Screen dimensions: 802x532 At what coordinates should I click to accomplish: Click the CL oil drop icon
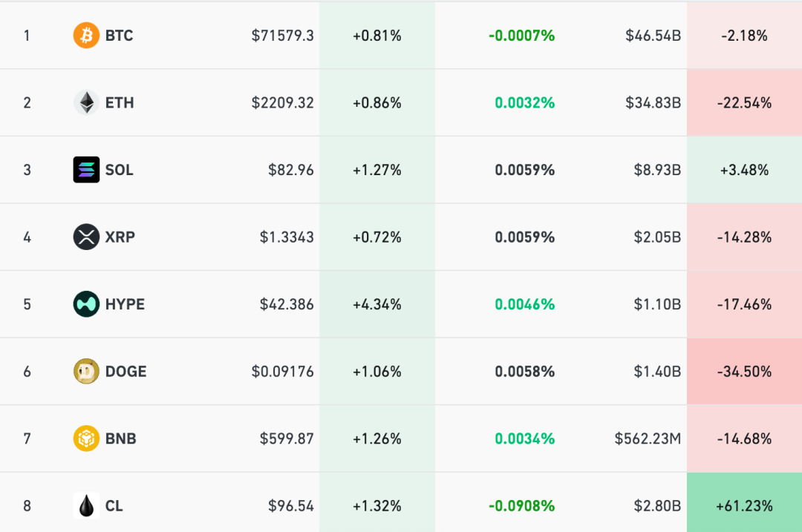pos(86,506)
